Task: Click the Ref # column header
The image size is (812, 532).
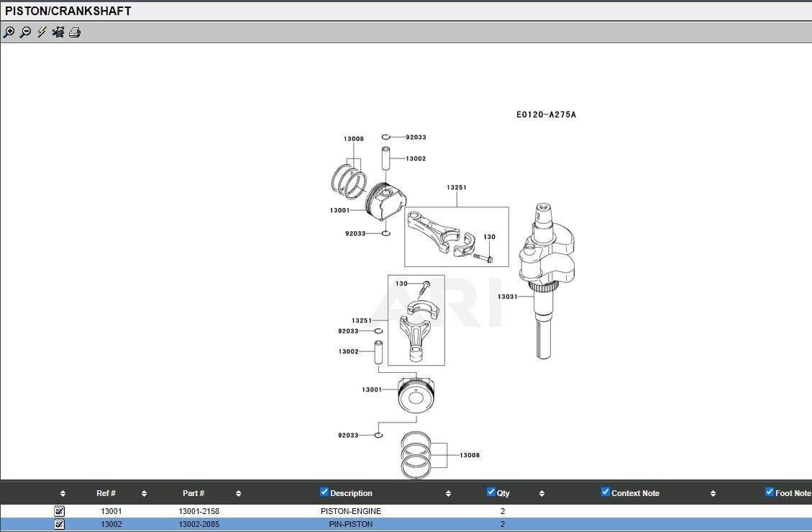Action: coord(106,493)
